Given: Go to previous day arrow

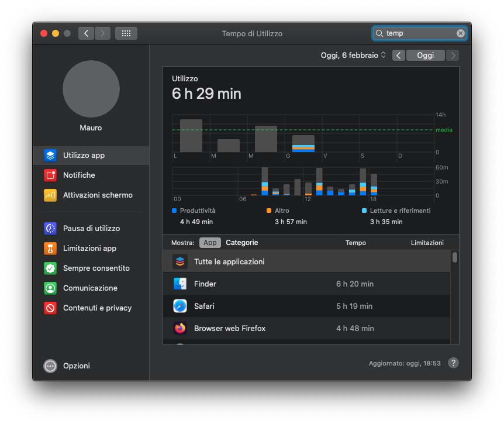Looking at the screenshot, I should click(399, 56).
